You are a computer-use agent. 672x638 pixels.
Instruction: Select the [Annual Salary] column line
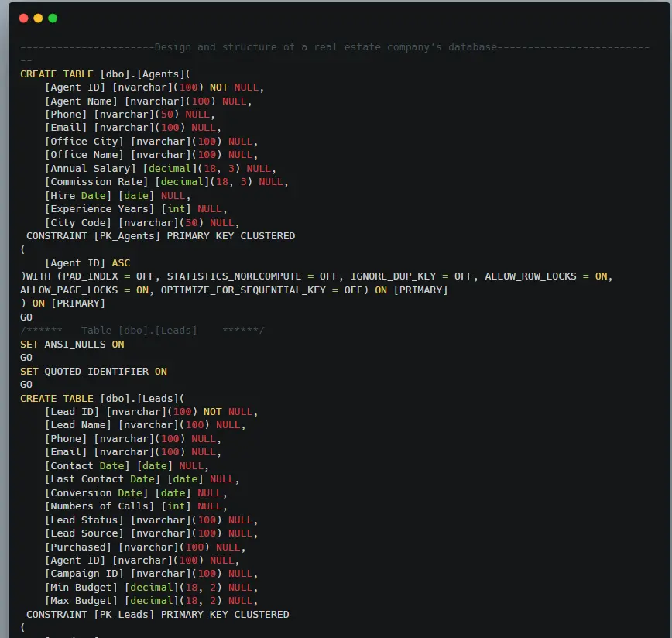160,169
